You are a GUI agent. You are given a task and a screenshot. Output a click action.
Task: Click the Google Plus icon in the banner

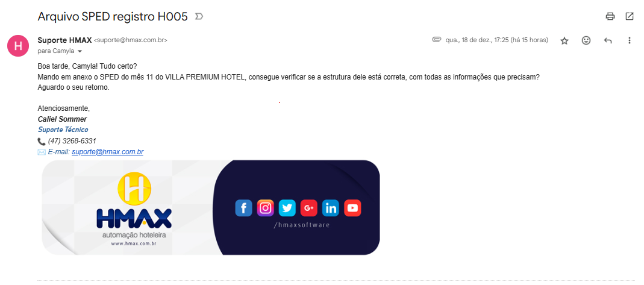click(x=309, y=208)
